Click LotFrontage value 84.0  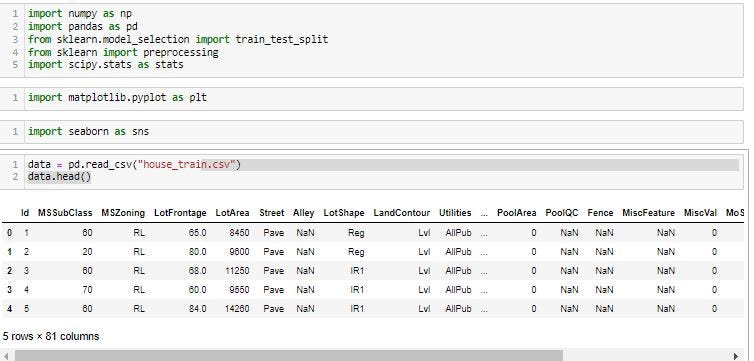tap(198, 309)
